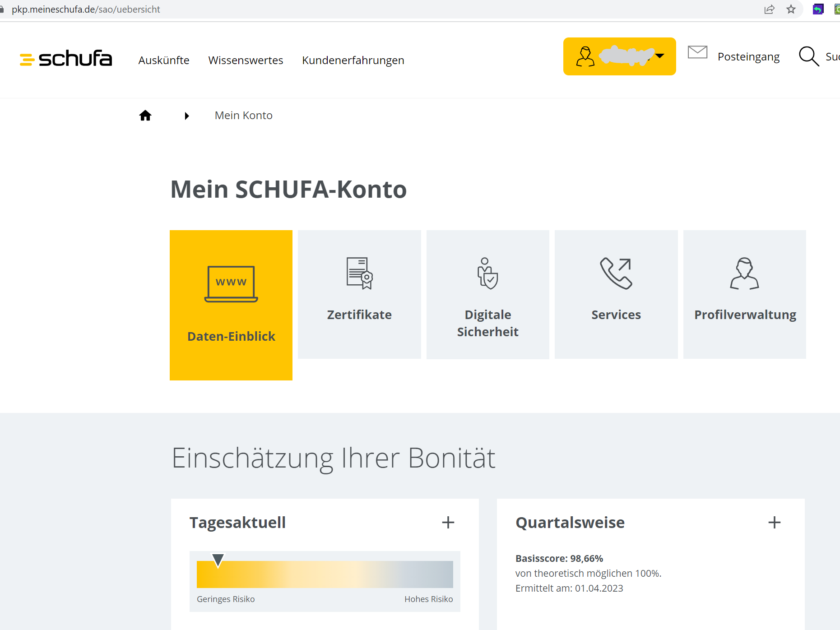Click the WWW laptop icon
Image resolution: width=840 pixels, height=630 pixels.
coord(231,284)
